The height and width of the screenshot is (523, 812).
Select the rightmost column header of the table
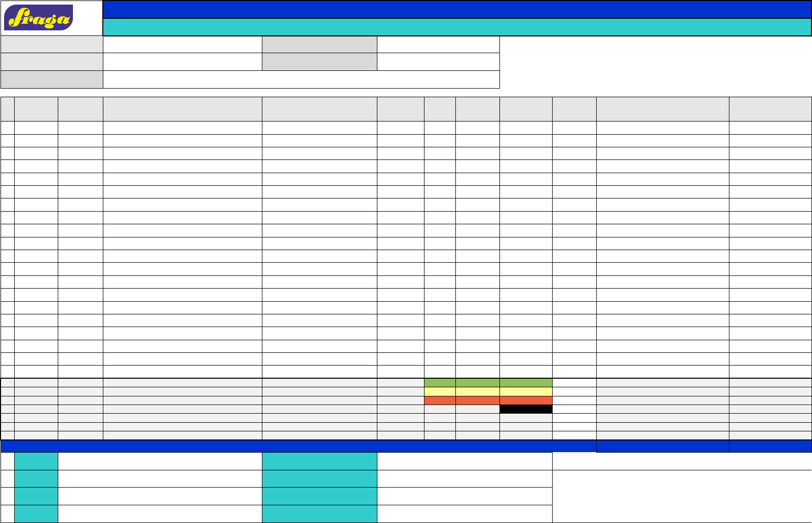[770, 109]
